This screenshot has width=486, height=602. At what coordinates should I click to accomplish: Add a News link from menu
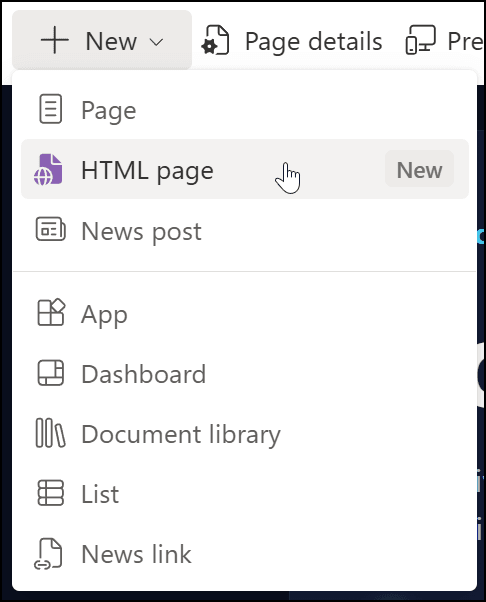[x=245, y=554]
